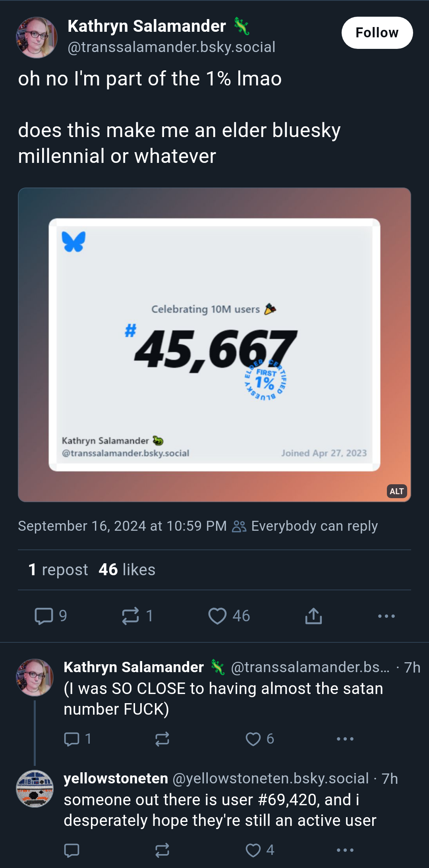This screenshot has height=868, width=429.
Task: Click the reply icon on main post
Action: point(44,616)
